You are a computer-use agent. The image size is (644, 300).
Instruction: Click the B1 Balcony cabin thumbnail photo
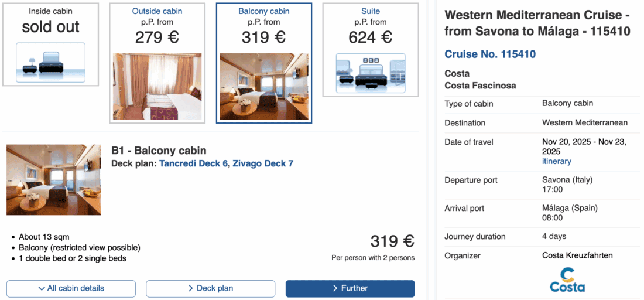[54, 180]
